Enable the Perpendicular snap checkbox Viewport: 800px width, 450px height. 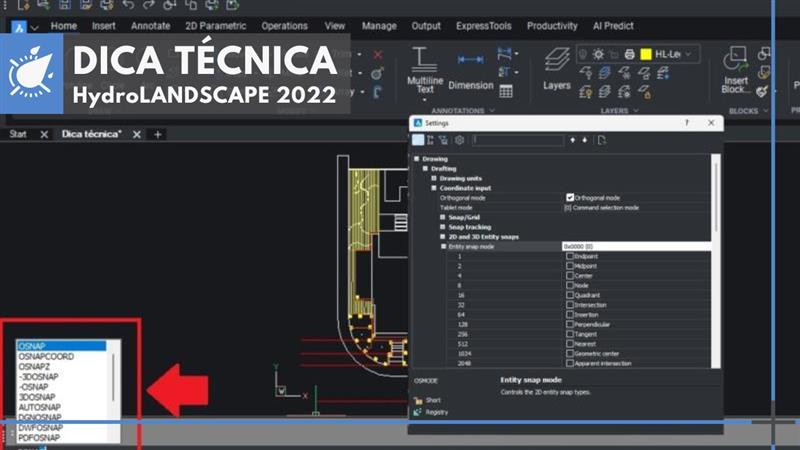(570, 324)
